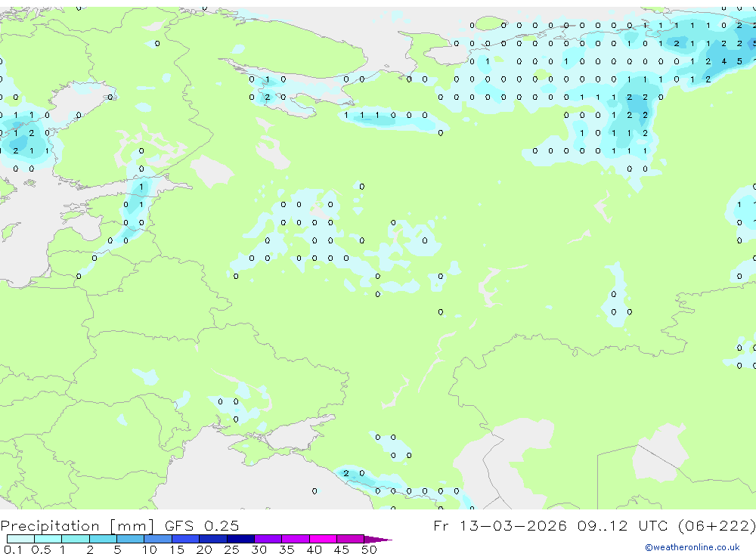
Task: Click the '0.1' legend scale label
Action: coord(13,549)
